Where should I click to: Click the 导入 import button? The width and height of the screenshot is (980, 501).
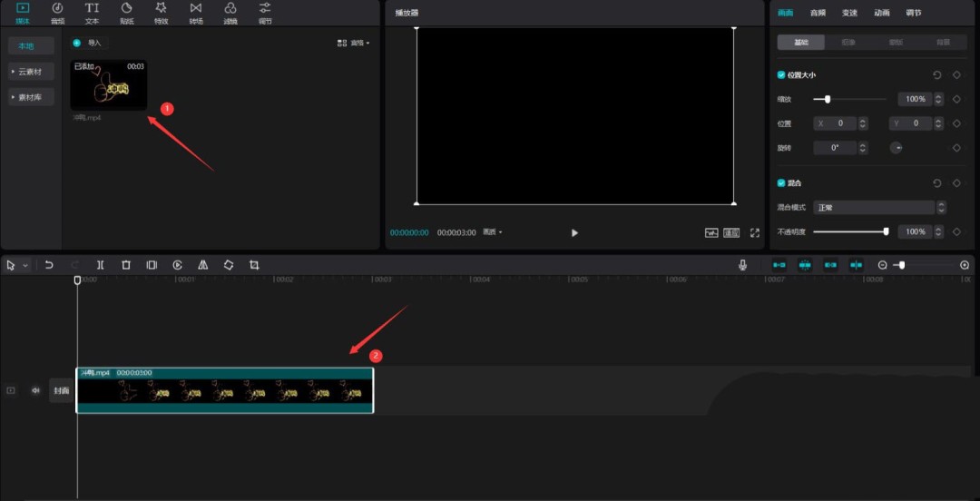point(89,44)
